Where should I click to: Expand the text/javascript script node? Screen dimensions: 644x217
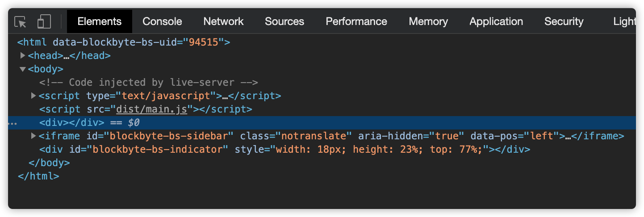[x=33, y=96]
